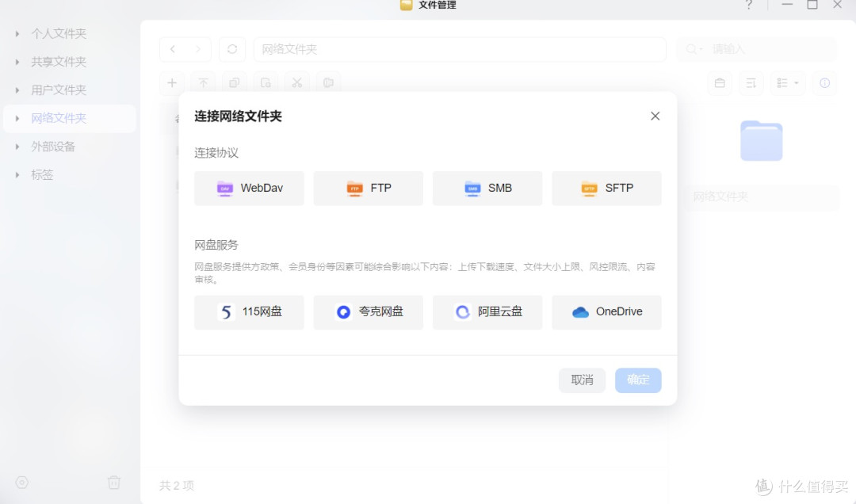Click the 网络文件夹 name field in details pane

762,197
